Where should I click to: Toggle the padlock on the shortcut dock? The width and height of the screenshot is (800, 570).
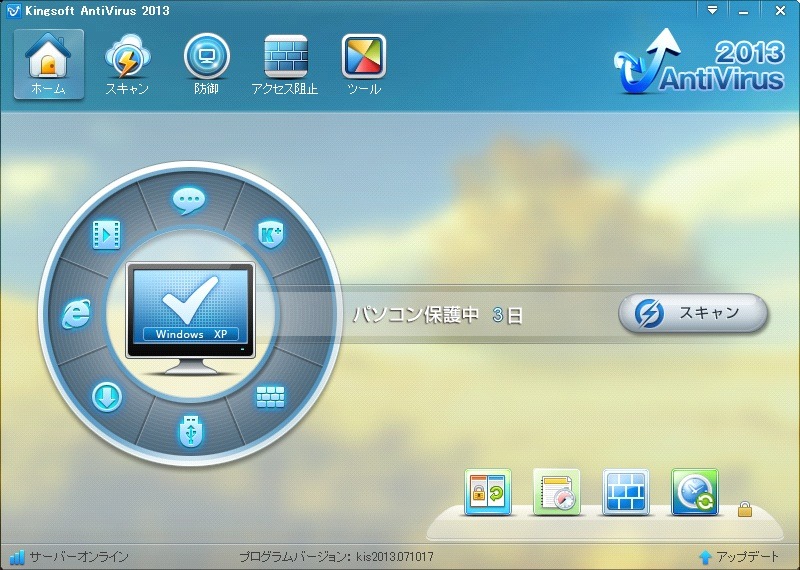745,508
